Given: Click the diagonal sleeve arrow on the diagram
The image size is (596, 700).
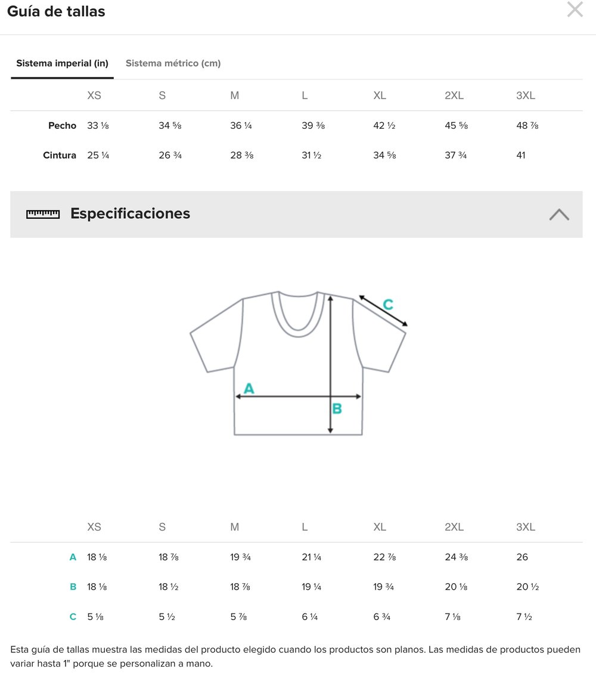Looking at the screenshot, I should (x=383, y=311).
